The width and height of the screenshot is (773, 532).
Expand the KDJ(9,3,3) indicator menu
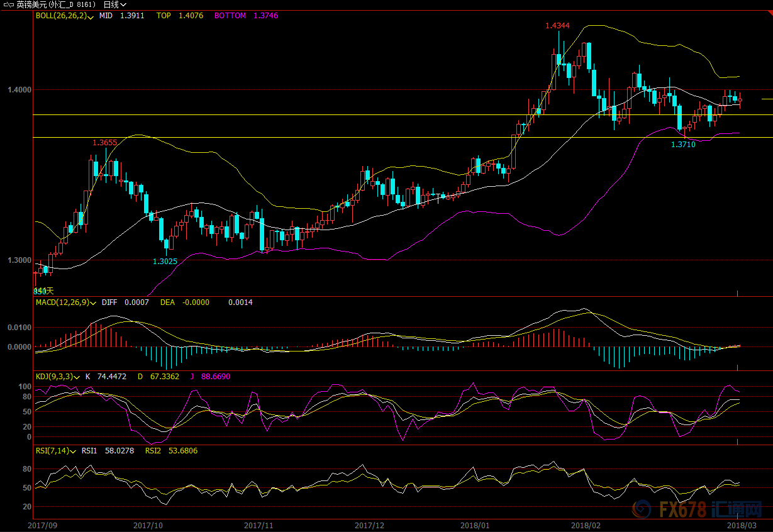coord(58,377)
